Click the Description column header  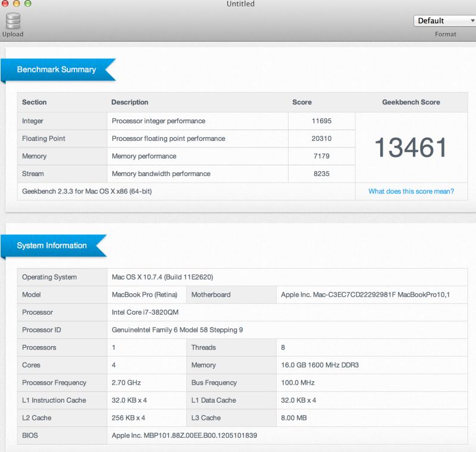130,102
